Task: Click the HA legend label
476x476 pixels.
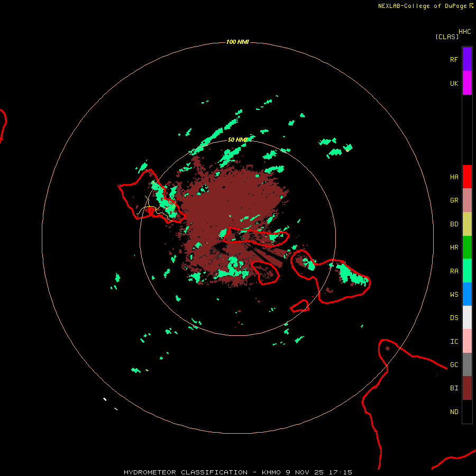Action: point(454,177)
